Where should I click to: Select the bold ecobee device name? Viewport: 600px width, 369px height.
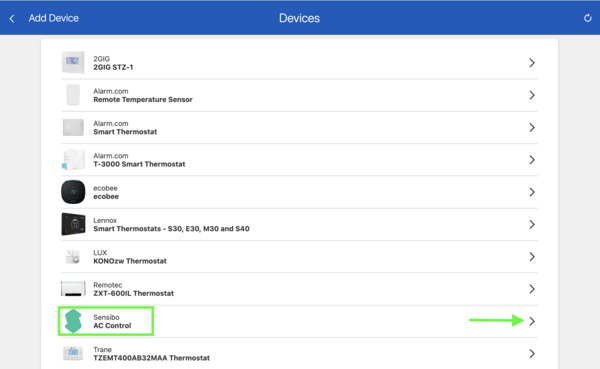pyautogui.click(x=106, y=196)
